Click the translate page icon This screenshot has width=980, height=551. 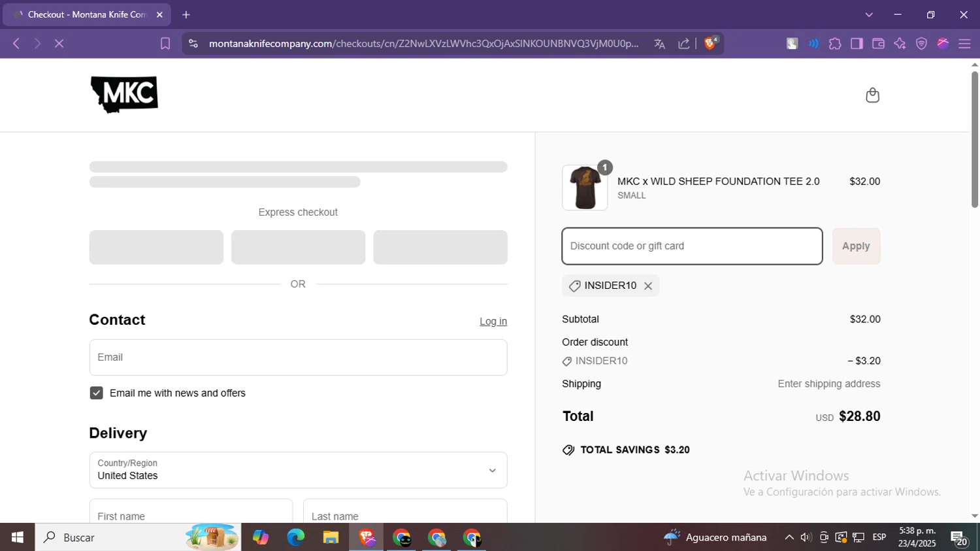coord(659,44)
